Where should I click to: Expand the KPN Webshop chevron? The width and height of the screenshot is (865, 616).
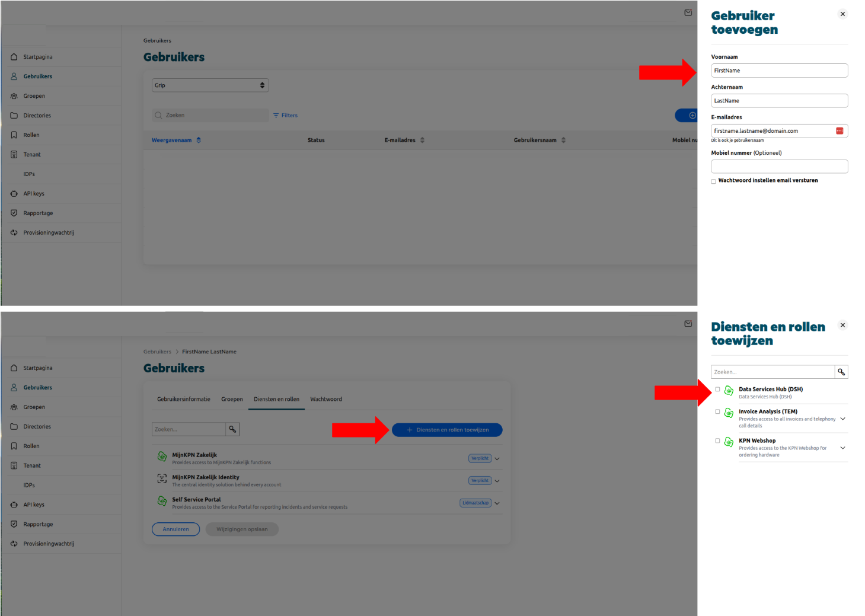click(x=843, y=448)
